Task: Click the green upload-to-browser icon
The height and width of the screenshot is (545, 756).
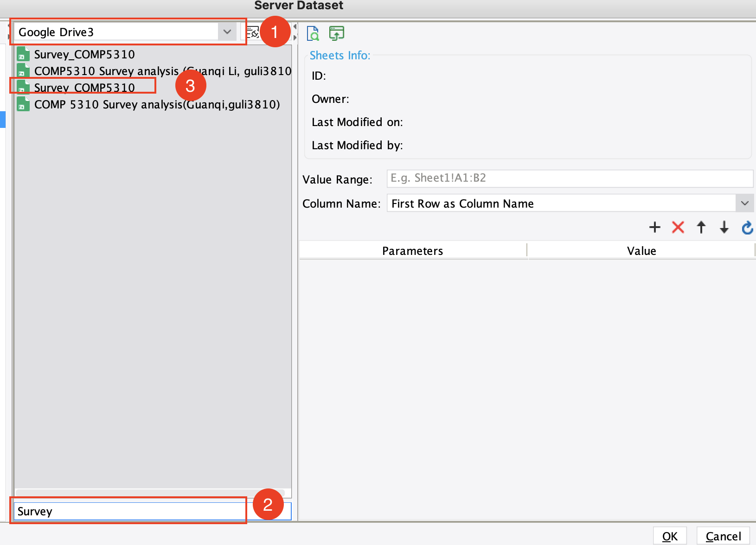Action: click(x=336, y=33)
